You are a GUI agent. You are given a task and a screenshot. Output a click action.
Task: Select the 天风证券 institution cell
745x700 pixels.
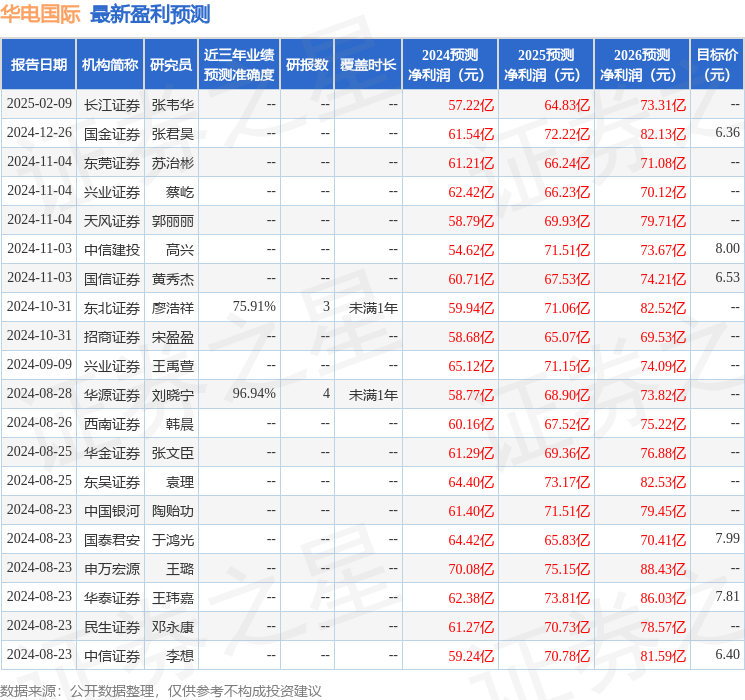tap(112, 221)
